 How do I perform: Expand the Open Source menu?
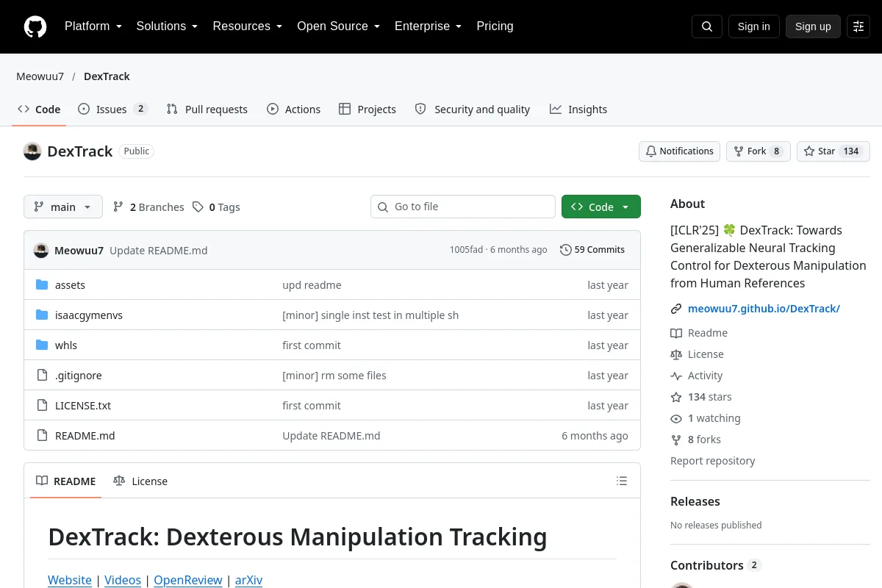click(338, 26)
